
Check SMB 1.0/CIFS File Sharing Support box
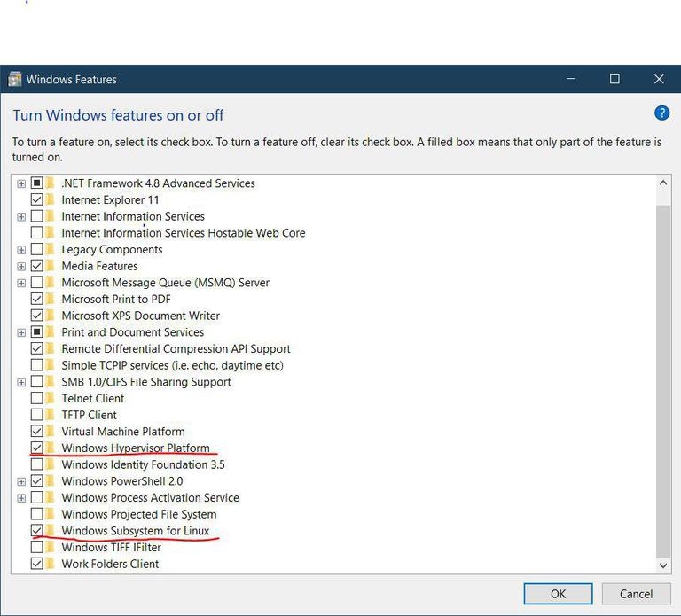tap(37, 382)
